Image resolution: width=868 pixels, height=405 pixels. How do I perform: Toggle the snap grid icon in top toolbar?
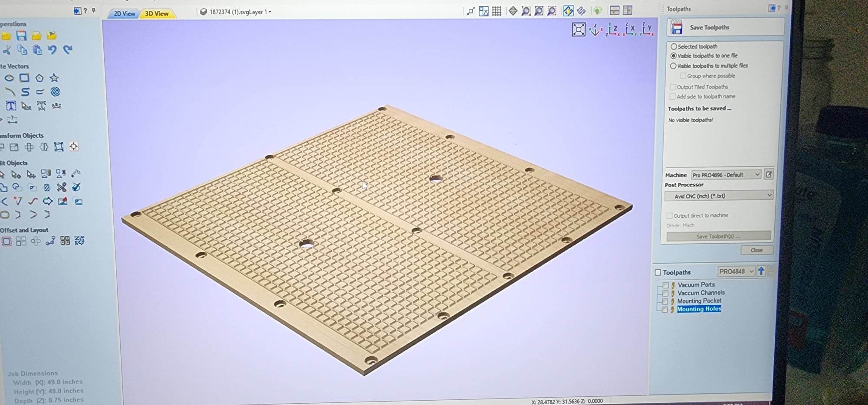(x=496, y=11)
